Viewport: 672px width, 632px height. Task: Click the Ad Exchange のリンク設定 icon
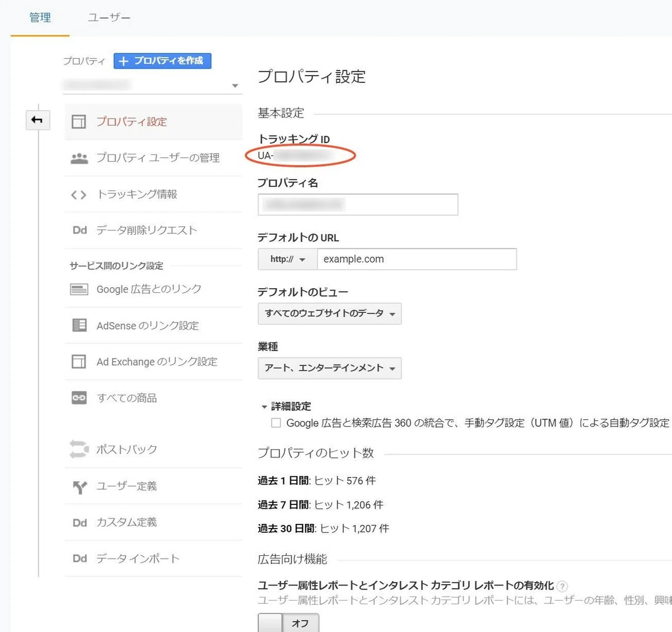click(79, 362)
